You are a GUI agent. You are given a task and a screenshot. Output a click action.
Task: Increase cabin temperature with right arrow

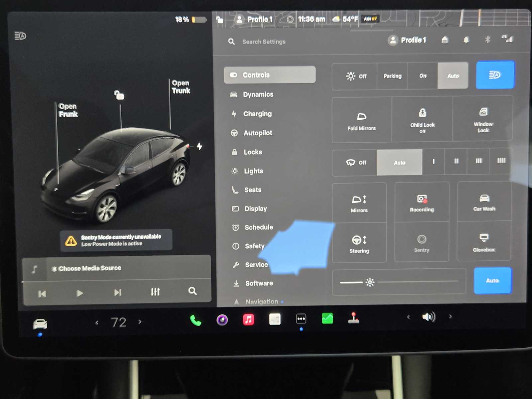[x=140, y=322]
